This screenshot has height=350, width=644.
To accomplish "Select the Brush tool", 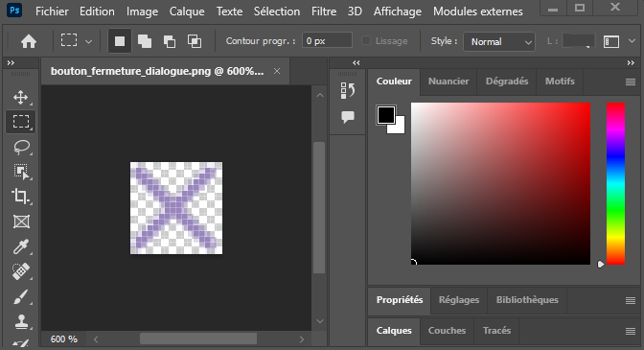I will click(x=20, y=296).
